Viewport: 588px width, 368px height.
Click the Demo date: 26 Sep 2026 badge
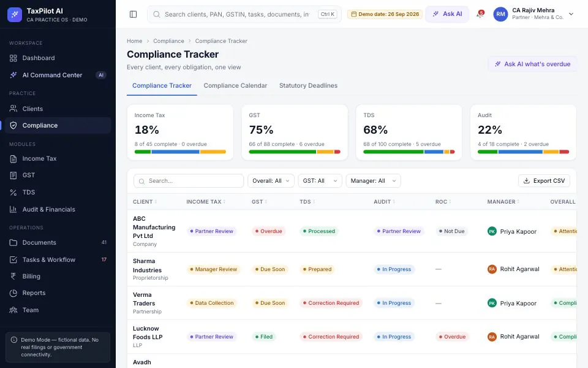pos(385,14)
